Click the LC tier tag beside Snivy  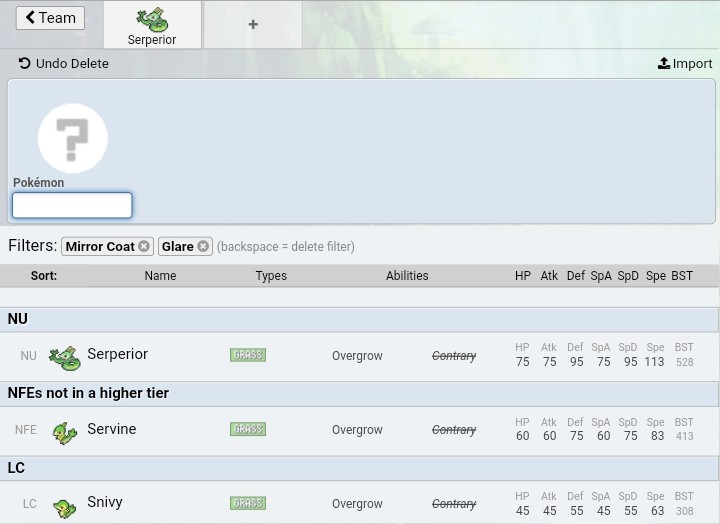pyautogui.click(x=29, y=504)
